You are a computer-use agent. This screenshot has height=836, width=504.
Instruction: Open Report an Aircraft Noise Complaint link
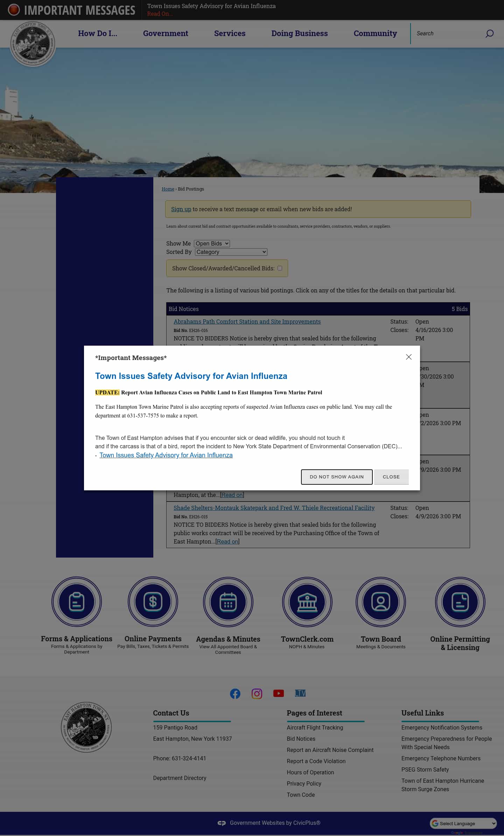330,750
